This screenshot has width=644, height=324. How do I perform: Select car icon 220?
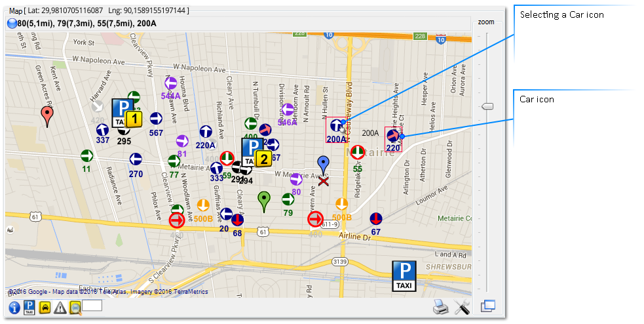click(x=393, y=136)
